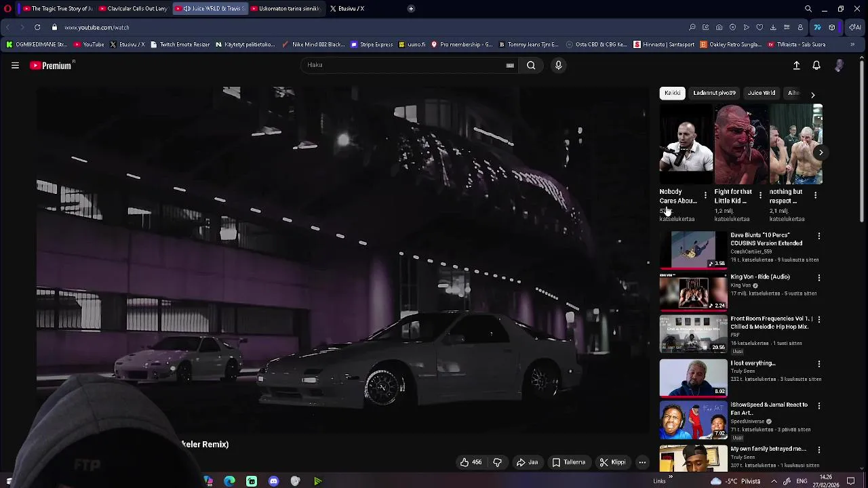Click the YouTube Premium logo

tap(51, 66)
